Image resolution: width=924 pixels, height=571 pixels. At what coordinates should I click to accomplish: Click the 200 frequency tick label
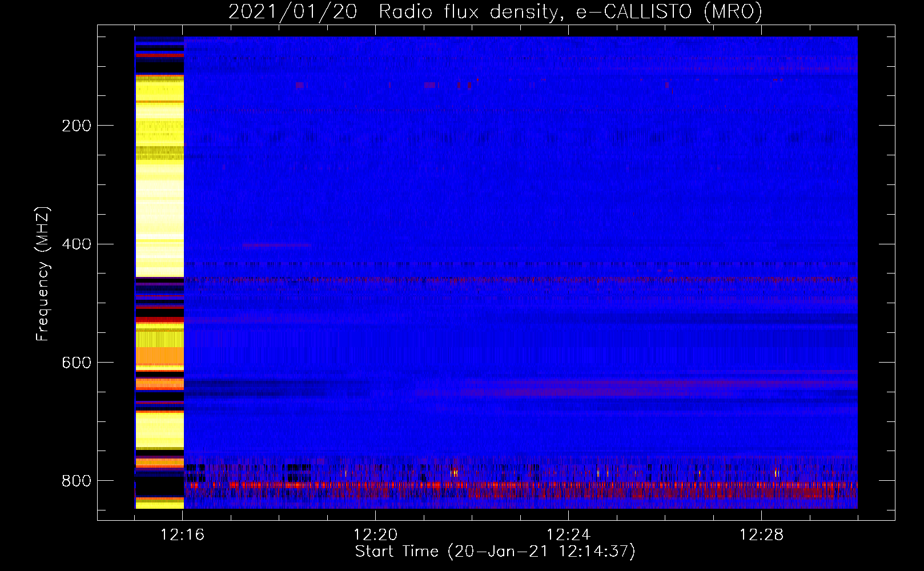(77, 126)
